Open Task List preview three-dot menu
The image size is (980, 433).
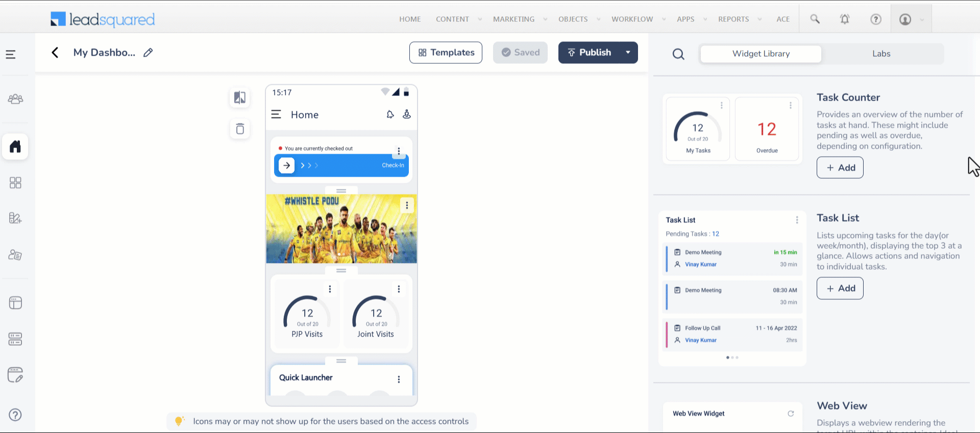[797, 220]
